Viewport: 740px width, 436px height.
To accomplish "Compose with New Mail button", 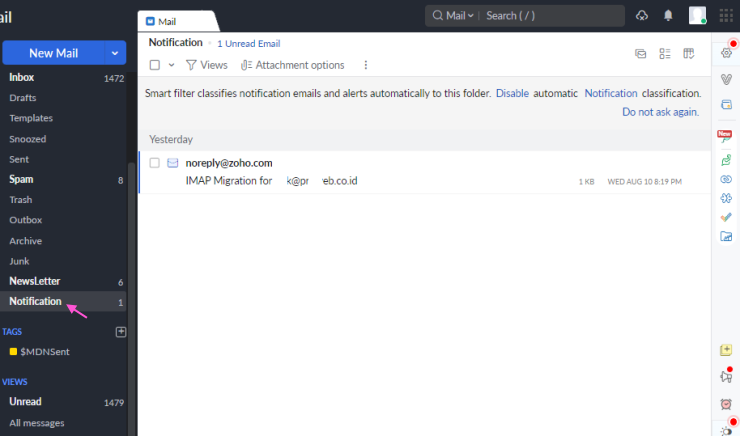I will pyautogui.click(x=53, y=53).
